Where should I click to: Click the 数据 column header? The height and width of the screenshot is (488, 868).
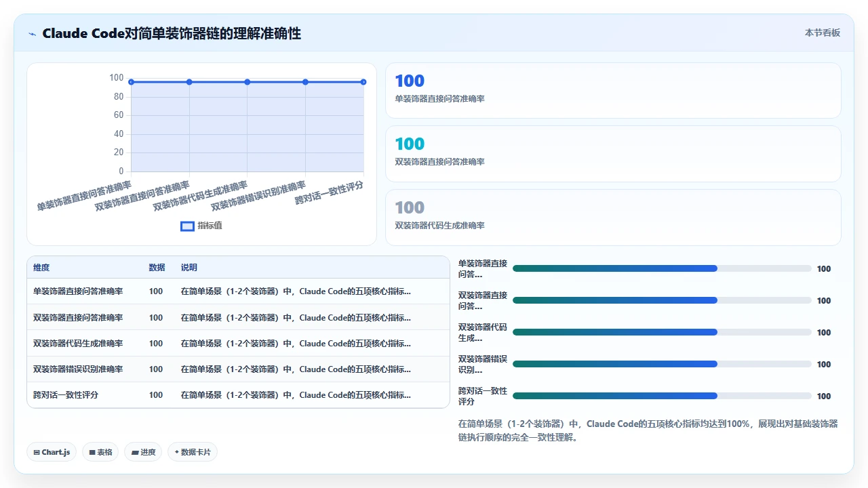(157, 268)
